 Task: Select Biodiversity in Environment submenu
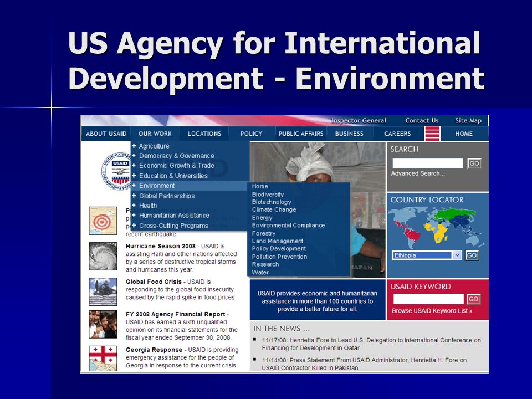click(268, 195)
